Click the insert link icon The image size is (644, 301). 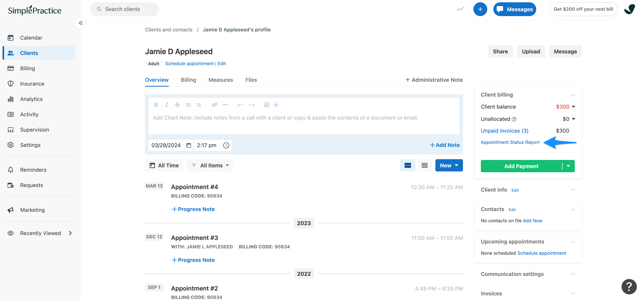pos(214,105)
